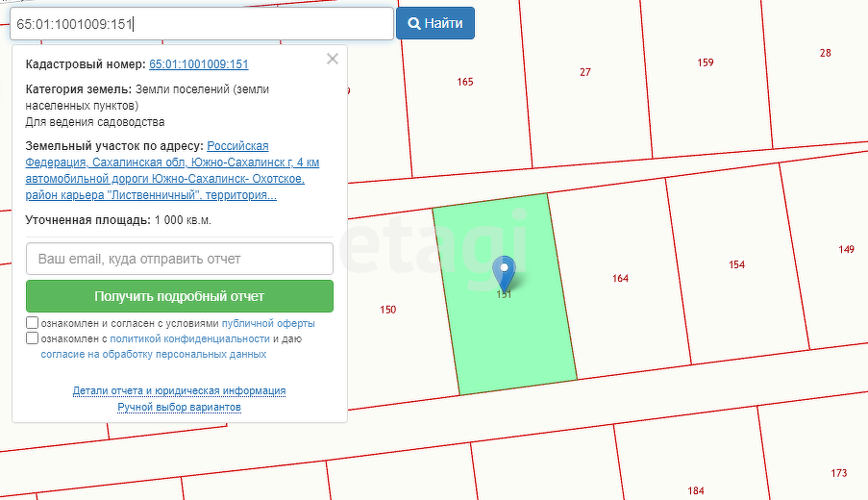868x500 pixels.
Task: Open Ручной выбор вариантов
Action: pyautogui.click(x=179, y=408)
